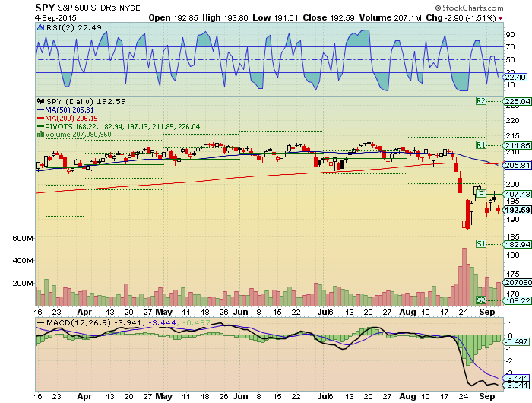Click the R2 pivot label
The height and width of the screenshot is (403, 532).
[x=481, y=101]
